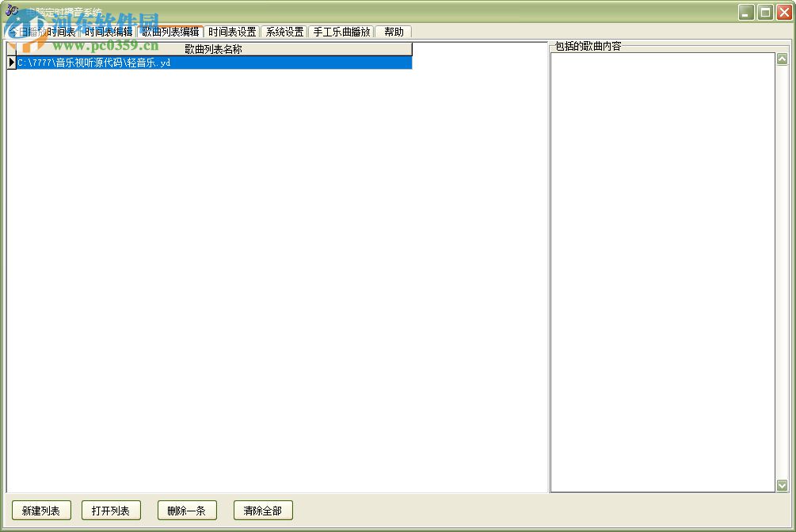Screen dimensions: 796x532
Task: Switch to the 手工乐曲播放 tab
Action: pyautogui.click(x=341, y=32)
